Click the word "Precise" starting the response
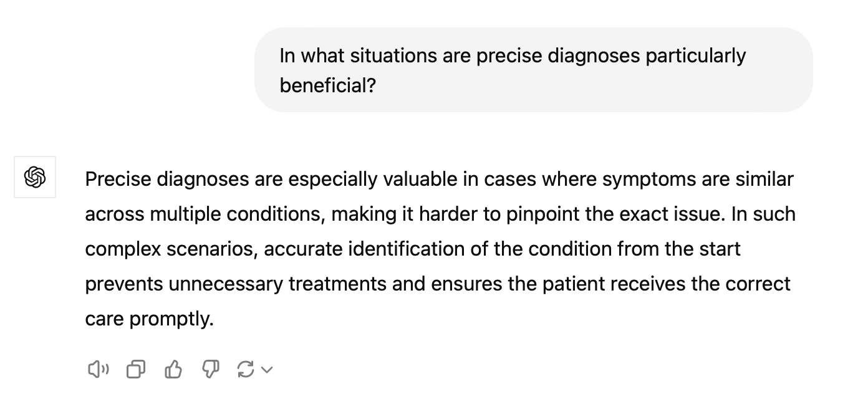This screenshot has height=409, width=868. 118,180
